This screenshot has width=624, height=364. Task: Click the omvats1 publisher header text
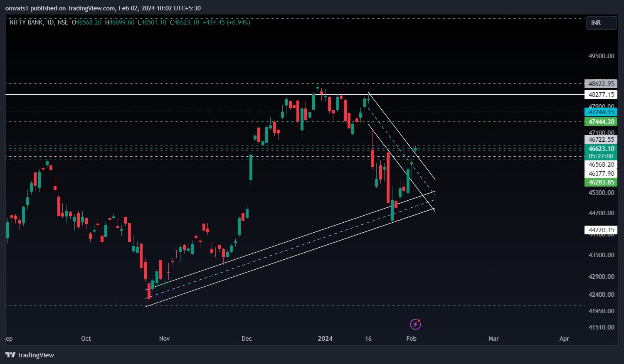pyautogui.click(x=16, y=8)
